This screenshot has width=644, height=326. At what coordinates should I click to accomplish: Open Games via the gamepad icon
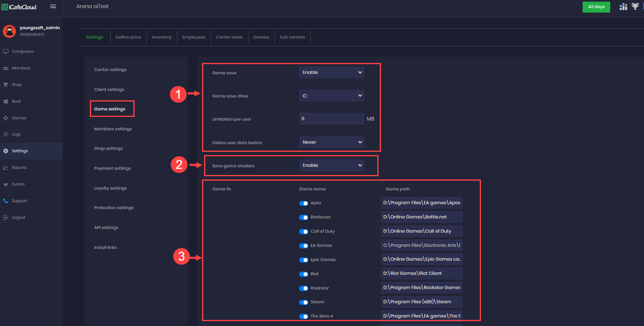coord(6,118)
